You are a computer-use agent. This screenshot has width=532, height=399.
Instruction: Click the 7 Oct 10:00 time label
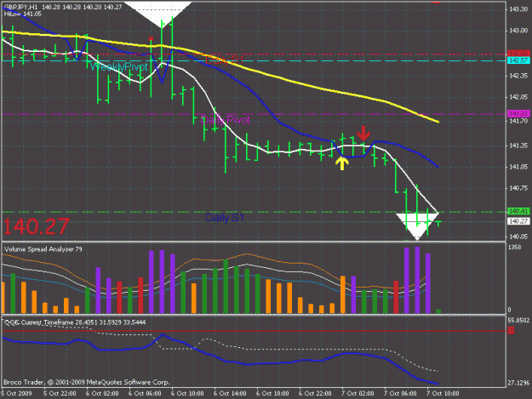click(x=443, y=394)
